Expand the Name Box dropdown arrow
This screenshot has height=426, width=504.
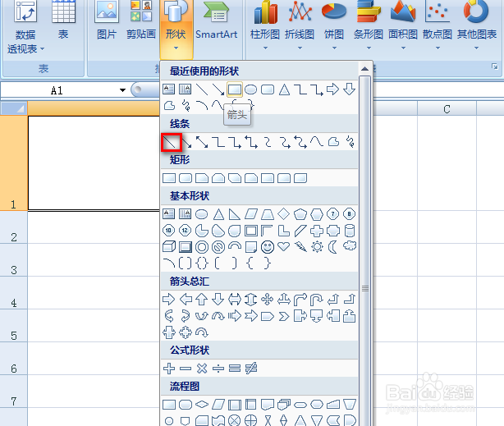[122, 90]
